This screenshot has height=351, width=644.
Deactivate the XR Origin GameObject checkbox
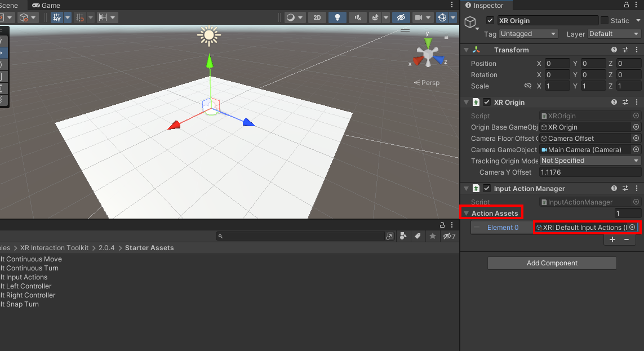(490, 20)
